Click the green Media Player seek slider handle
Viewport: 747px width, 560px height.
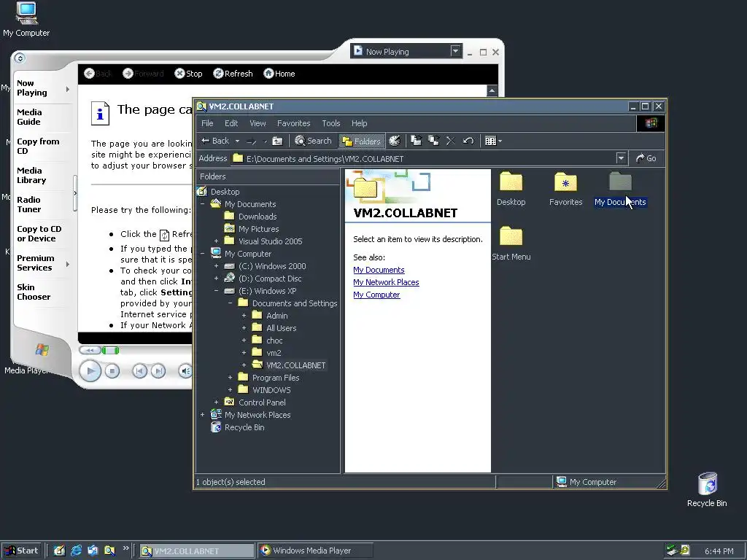coord(110,351)
